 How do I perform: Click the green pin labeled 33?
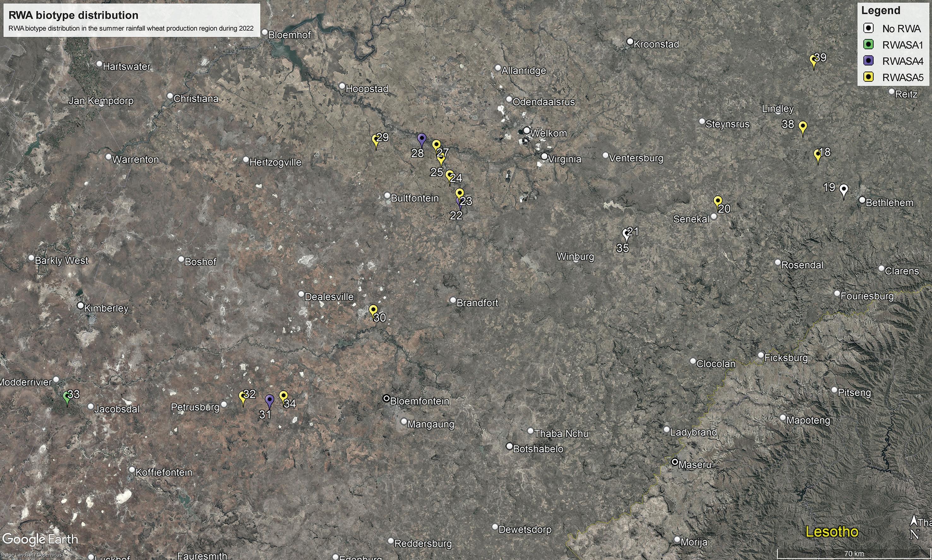[x=67, y=397]
